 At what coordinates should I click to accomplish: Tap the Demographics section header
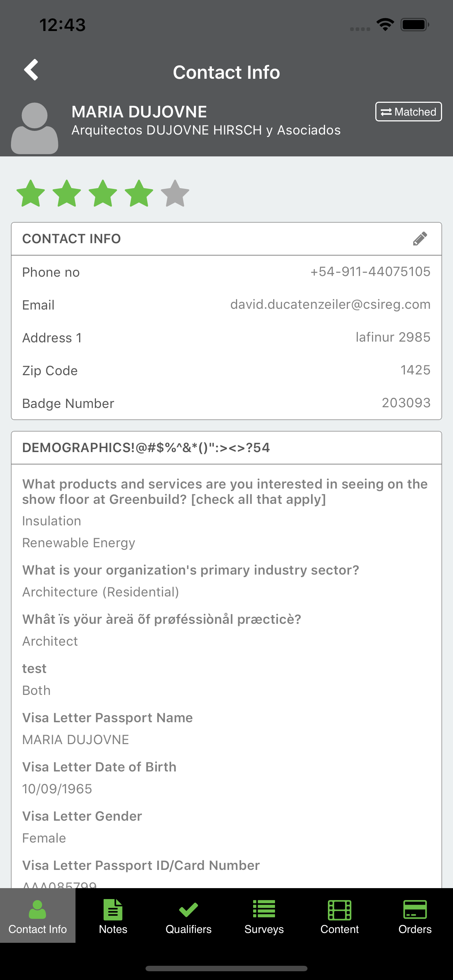pyautogui.click(x=226, y=448)
